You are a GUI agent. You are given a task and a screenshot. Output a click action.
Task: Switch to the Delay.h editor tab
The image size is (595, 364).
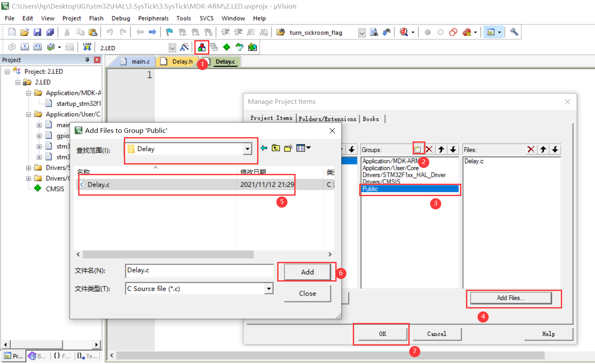click(x=178, y=62)
